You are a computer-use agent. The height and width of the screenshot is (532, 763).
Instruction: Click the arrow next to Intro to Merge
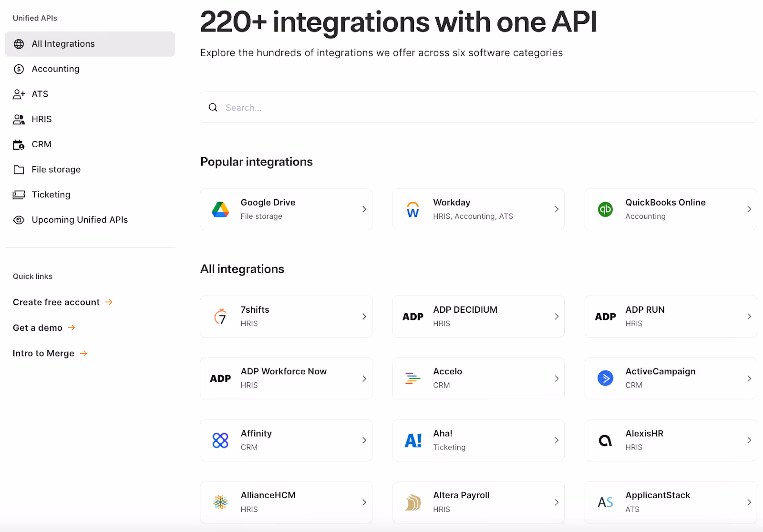pos(83,353)
